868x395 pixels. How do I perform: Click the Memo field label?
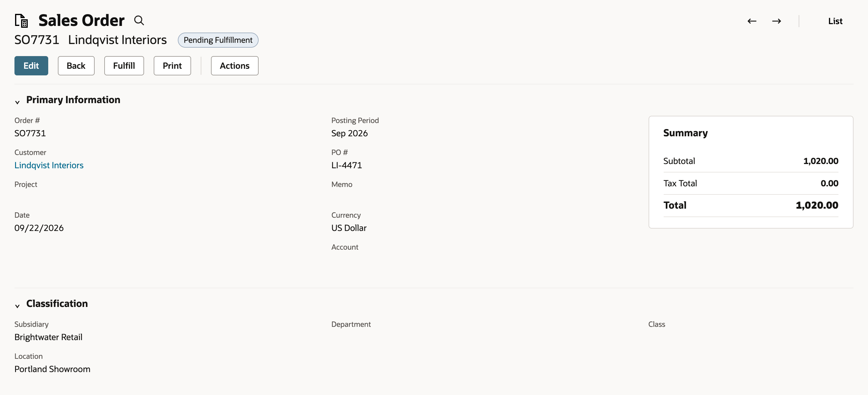[x=342, y=184]
